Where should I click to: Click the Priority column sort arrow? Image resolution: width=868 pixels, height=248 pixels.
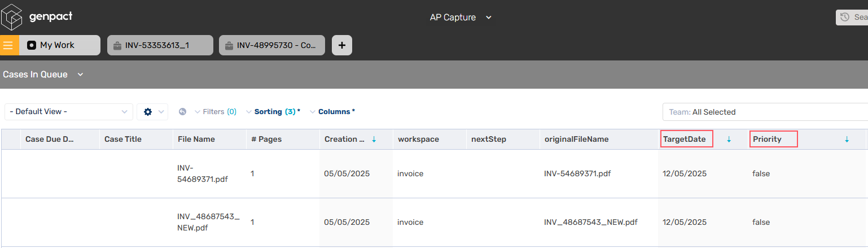(847, 140)
